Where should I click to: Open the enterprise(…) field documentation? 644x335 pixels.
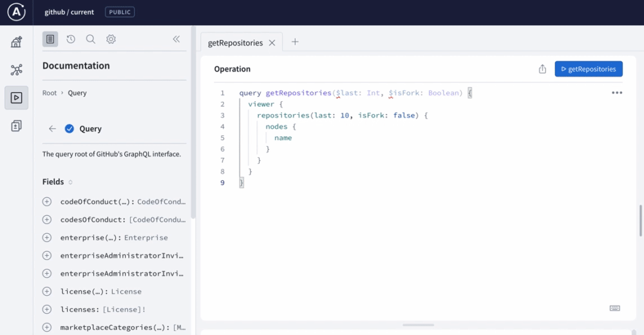click(114, 238)
